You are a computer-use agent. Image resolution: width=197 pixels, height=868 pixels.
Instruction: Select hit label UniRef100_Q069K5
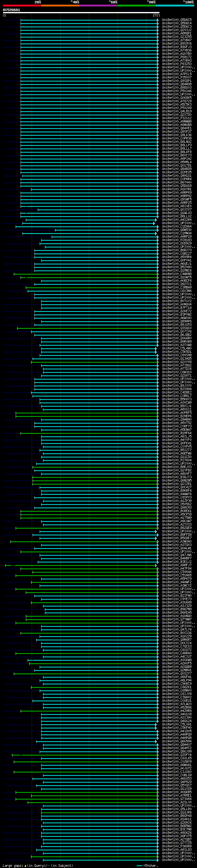176,98
